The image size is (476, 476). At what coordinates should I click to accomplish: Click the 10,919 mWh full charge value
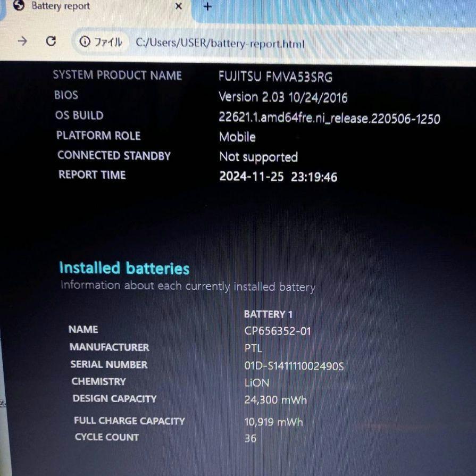click(274, 422)
